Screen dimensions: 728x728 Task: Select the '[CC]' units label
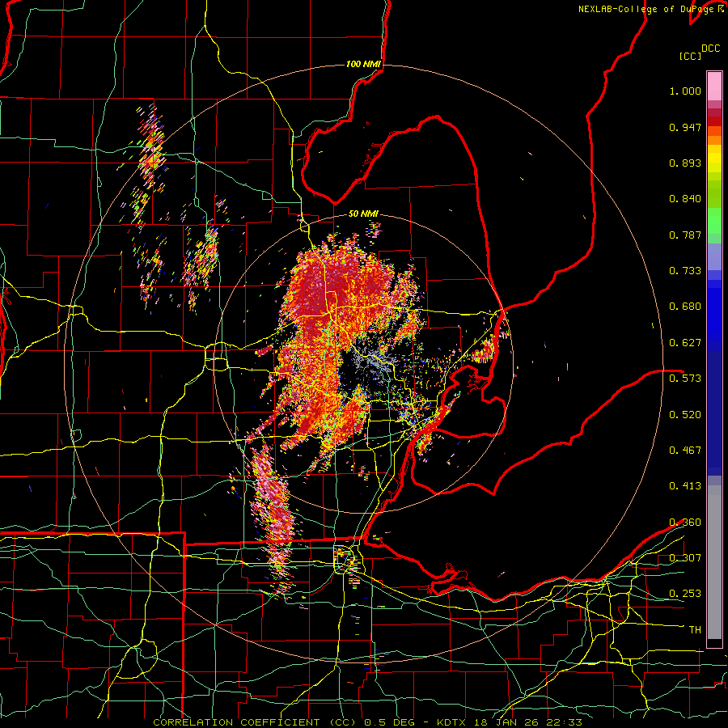pyautogui.click(x=690, y=56)
